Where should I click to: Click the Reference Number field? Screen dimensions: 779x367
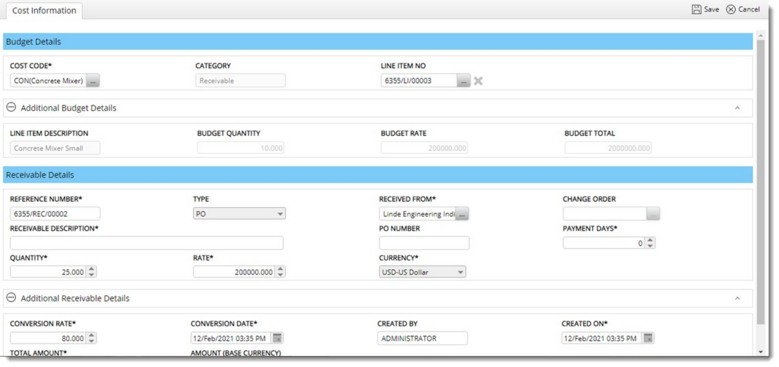pos(55,214)
